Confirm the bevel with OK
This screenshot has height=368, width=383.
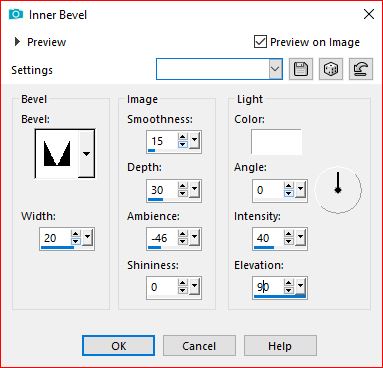pyautogui.click(x=118, y=346)
